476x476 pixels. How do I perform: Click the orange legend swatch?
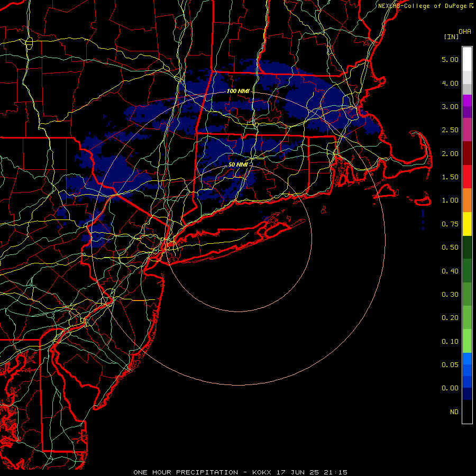point(467,200)
